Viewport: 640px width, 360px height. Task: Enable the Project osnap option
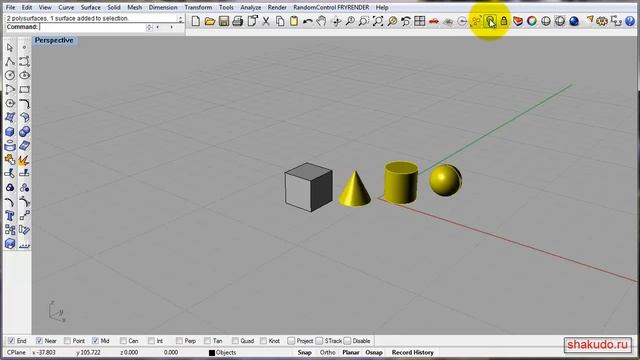tap(291, 341)
